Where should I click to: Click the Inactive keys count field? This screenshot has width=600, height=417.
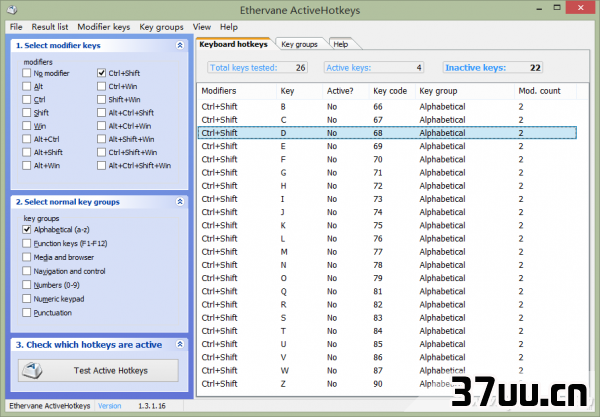coord(492,68)
